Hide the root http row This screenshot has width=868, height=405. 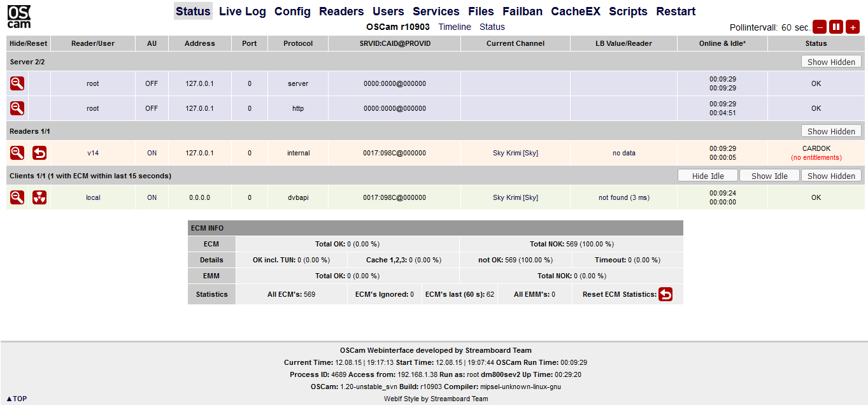coord(17,108)
